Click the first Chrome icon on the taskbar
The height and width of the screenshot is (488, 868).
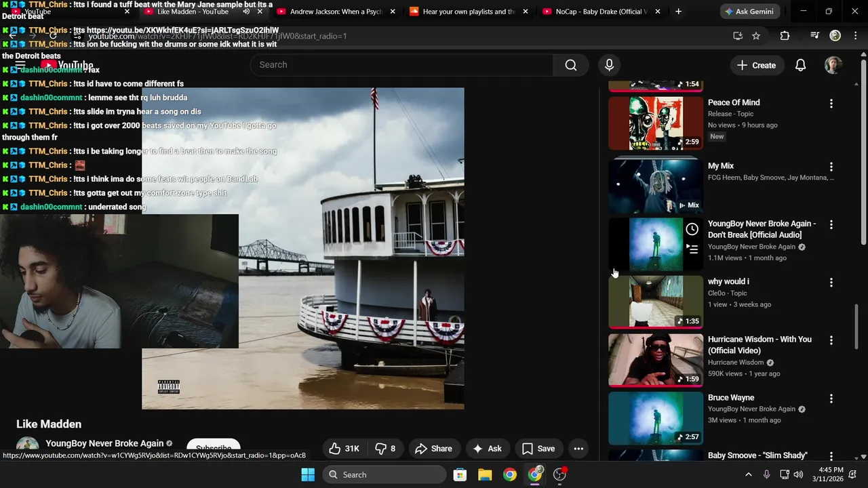click(x=510, y=474)
